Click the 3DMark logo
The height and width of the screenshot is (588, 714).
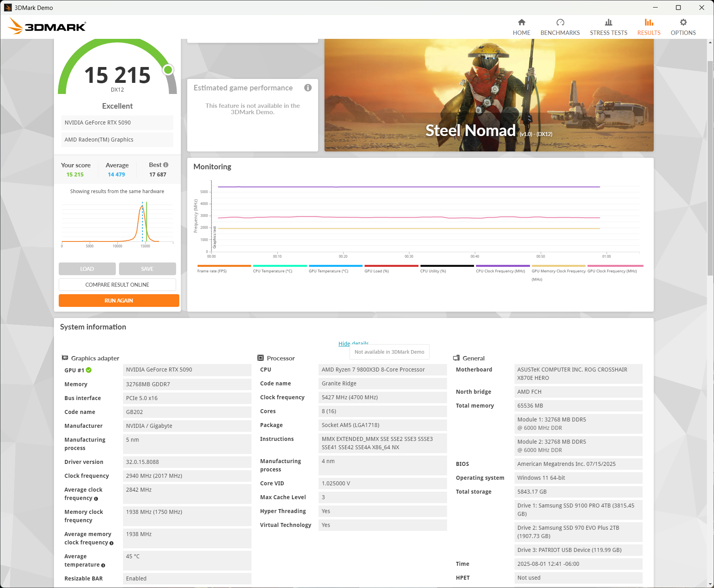click(47, 27)
